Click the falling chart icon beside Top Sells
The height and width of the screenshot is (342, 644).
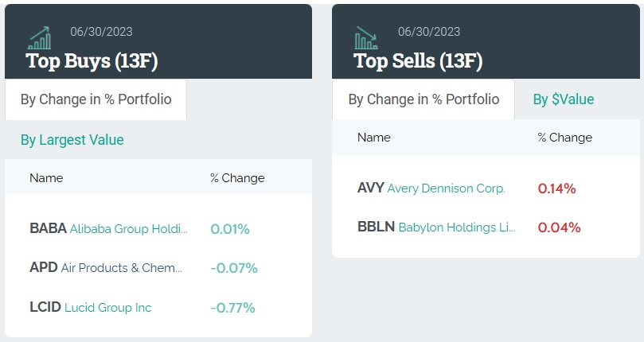coord(367,37)
